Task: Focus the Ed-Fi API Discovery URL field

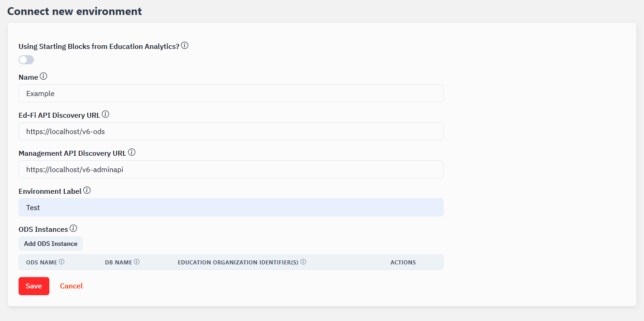Action: [x=231, y=131]
